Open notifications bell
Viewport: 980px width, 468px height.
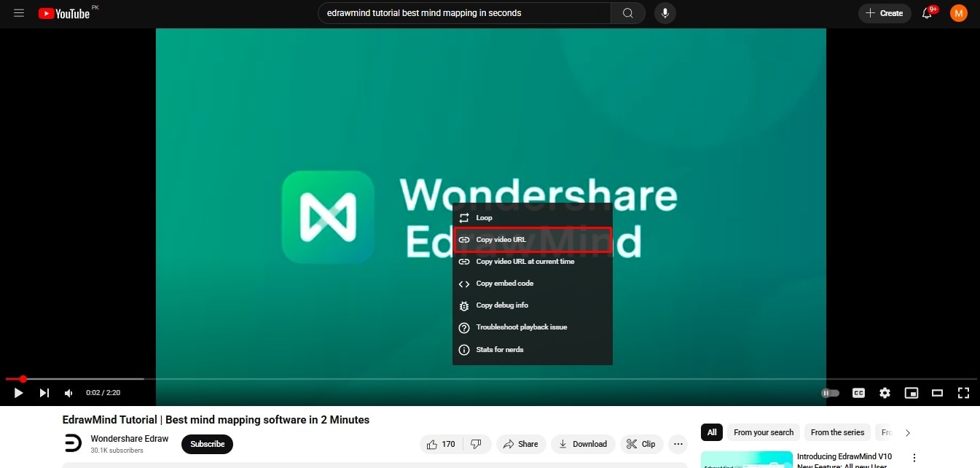(x=928, y=13)
